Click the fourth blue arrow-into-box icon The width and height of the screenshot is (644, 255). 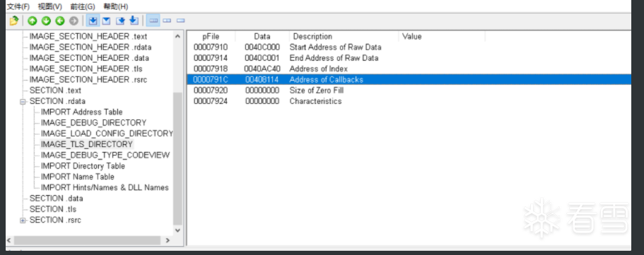[134, 20]
